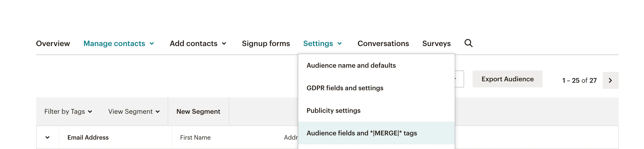Open the View Segment dropdown
Viewport: 644px width, 149px height.
coord(134,111)
